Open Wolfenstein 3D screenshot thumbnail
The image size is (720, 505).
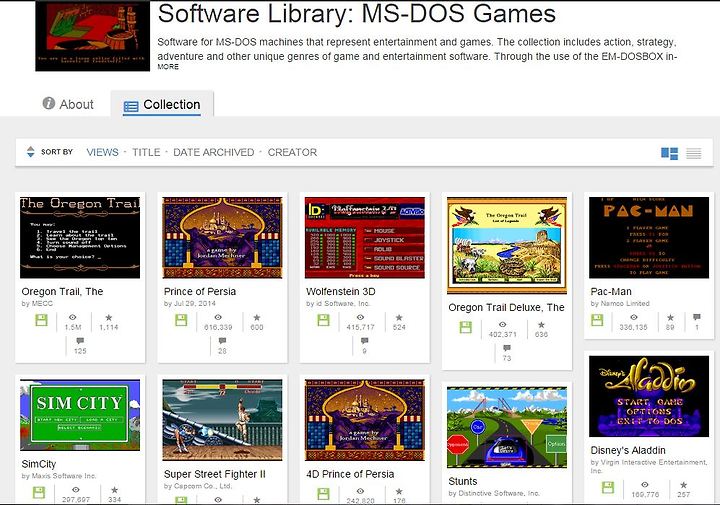pos(365,238)
